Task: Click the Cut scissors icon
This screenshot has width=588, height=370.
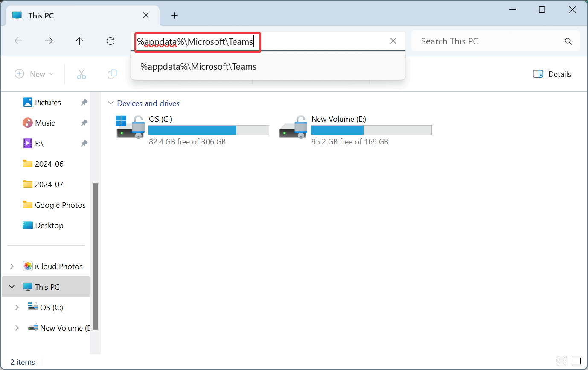Action: [82, 74]
